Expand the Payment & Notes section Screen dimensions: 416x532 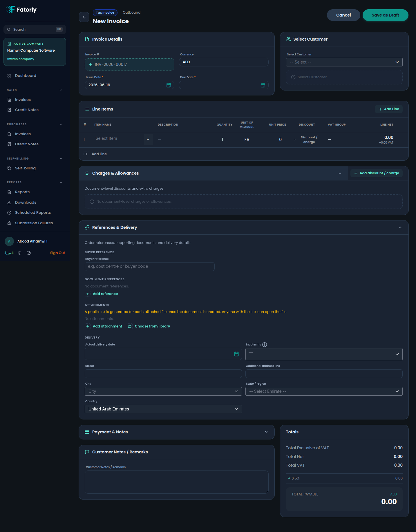tap(266, 432)
